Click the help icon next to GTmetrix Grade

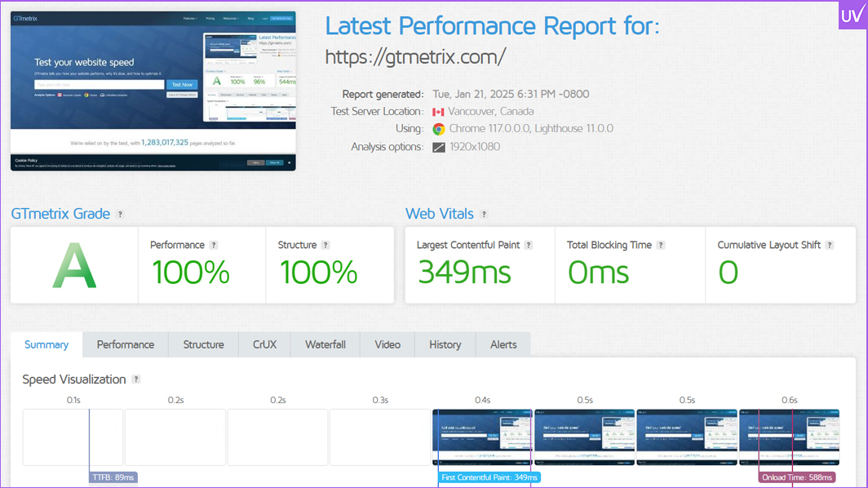point(120,215)
